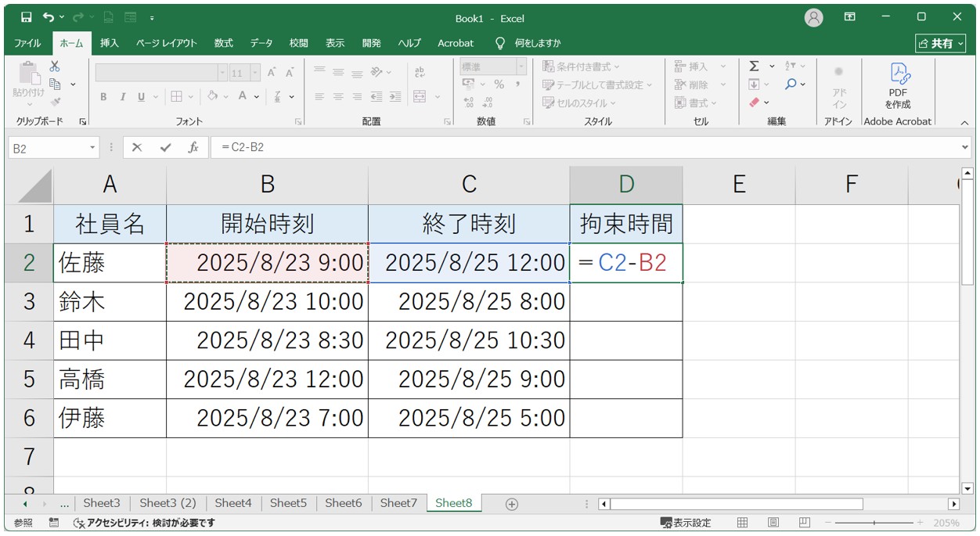Viewport: 980px width, 536px height.
Task: Open the Acrobat ribbon tab
Action: 456,43
